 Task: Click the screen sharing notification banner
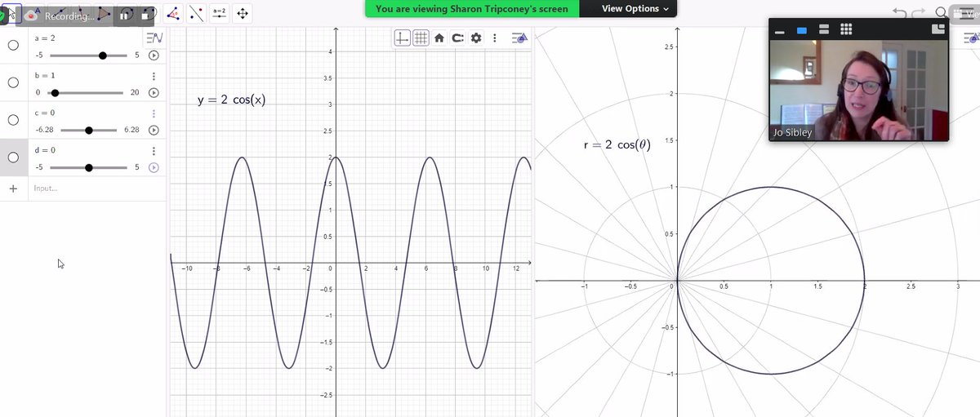click(472, 8)
